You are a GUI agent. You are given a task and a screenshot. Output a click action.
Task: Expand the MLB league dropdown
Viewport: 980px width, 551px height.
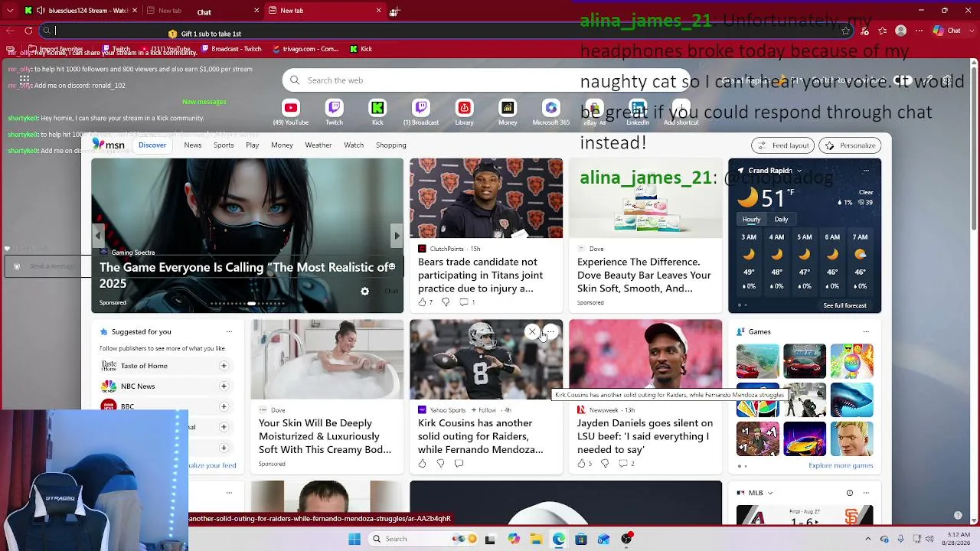coord(770,493)
